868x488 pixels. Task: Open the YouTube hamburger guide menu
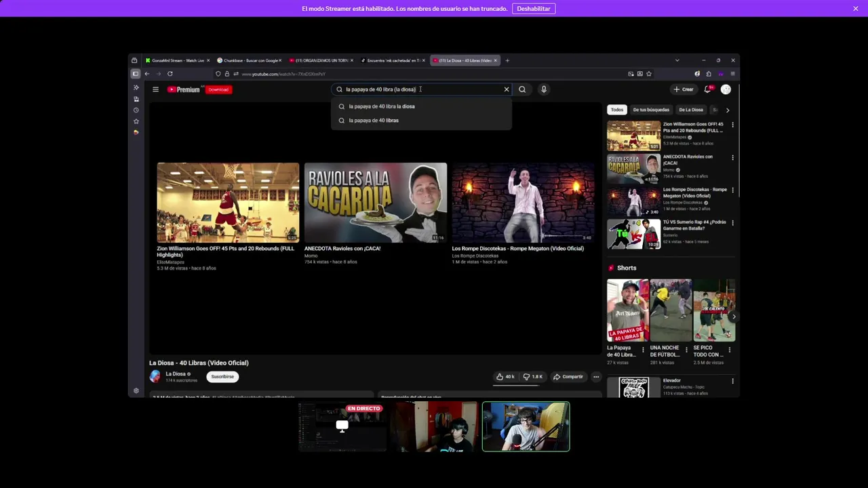coord(155,89)
